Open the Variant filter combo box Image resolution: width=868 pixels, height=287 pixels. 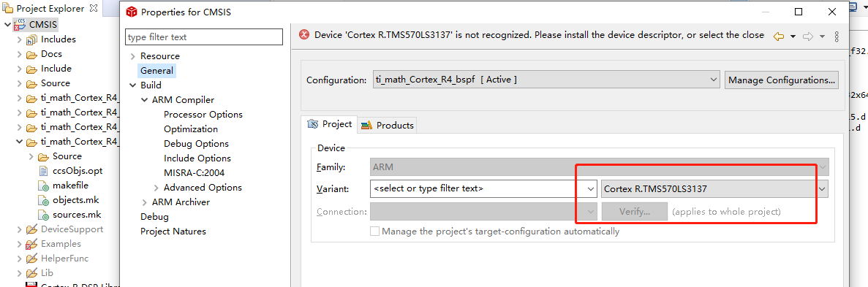483,189
